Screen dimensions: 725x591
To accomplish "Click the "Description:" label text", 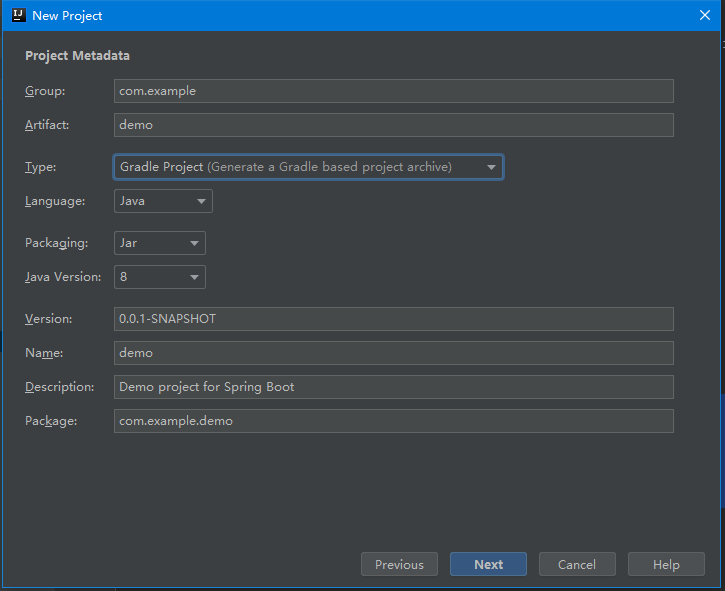I will [59, 387].
